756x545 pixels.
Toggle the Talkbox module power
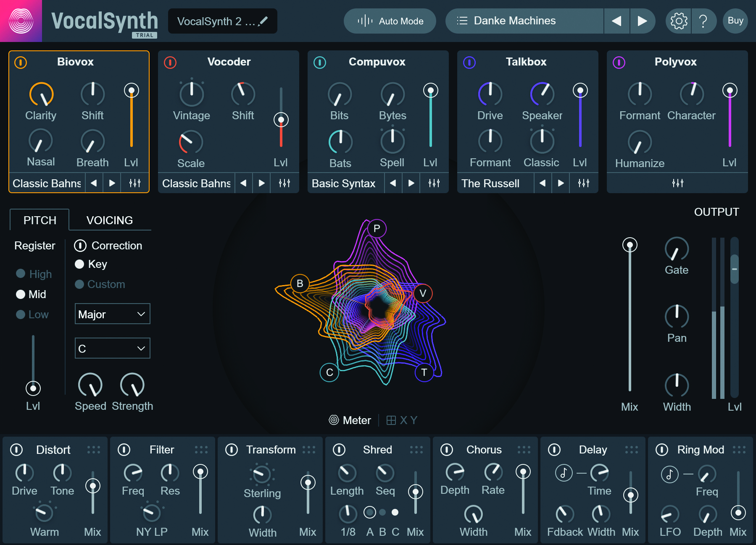[469, 63]
